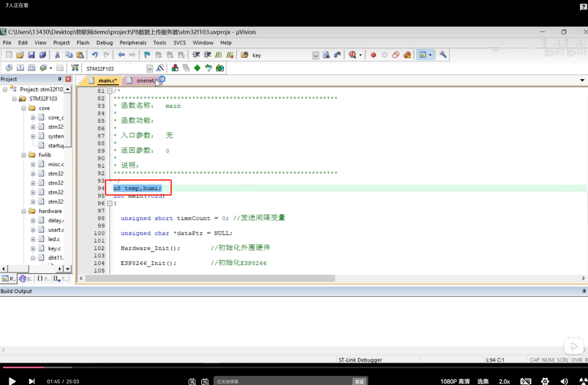Screen dimensions: 588x385
Task: Navigate backwards with the blue left arrow
Action: 121,55
